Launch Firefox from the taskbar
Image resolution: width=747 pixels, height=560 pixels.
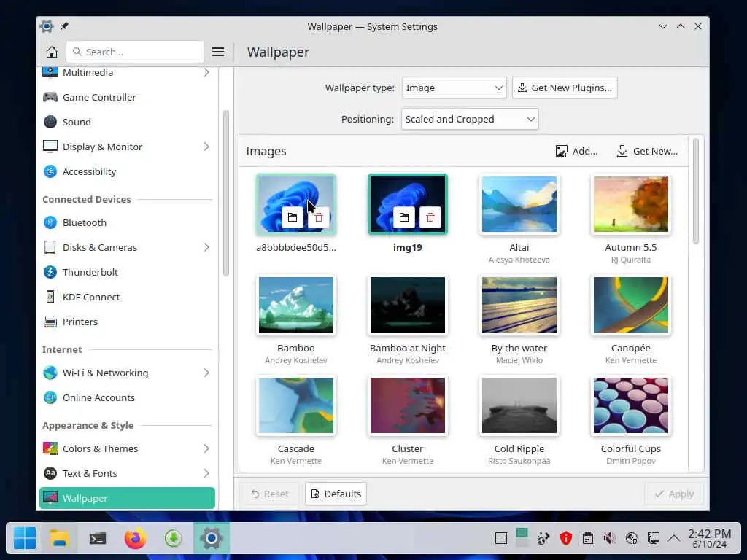[x=135, y=539]
